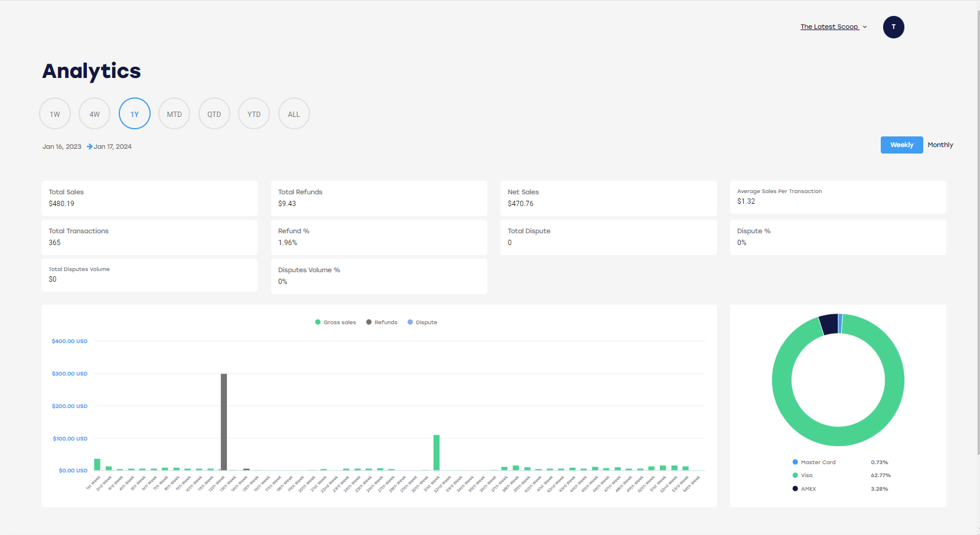
Task: Click the tall gray refunds bar
Action: pos(224,422)
